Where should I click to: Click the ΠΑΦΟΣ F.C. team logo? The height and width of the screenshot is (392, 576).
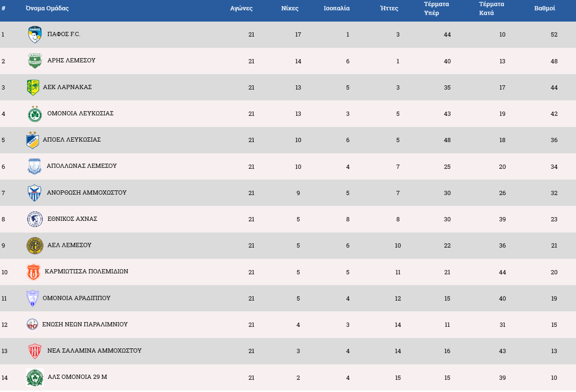(x=35, y=35)
